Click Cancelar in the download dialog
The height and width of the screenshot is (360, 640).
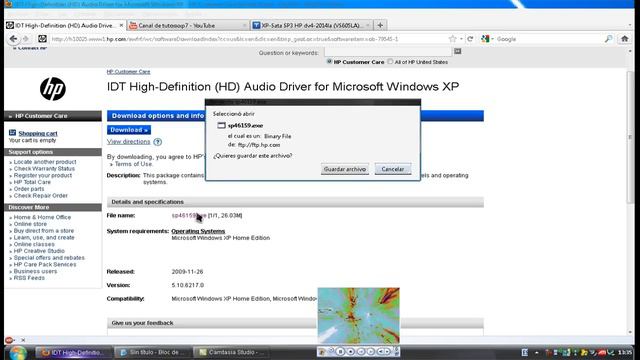click(x=393, y=169)
